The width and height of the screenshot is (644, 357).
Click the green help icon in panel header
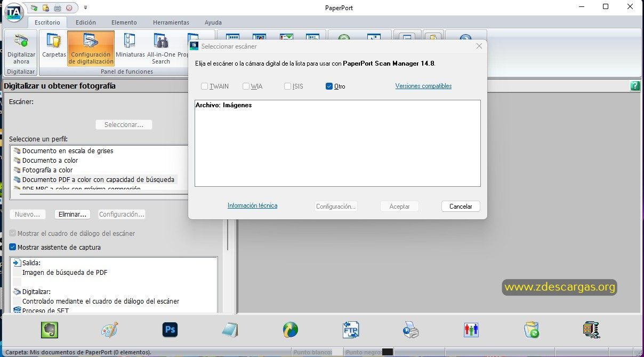tap(635, 85)
